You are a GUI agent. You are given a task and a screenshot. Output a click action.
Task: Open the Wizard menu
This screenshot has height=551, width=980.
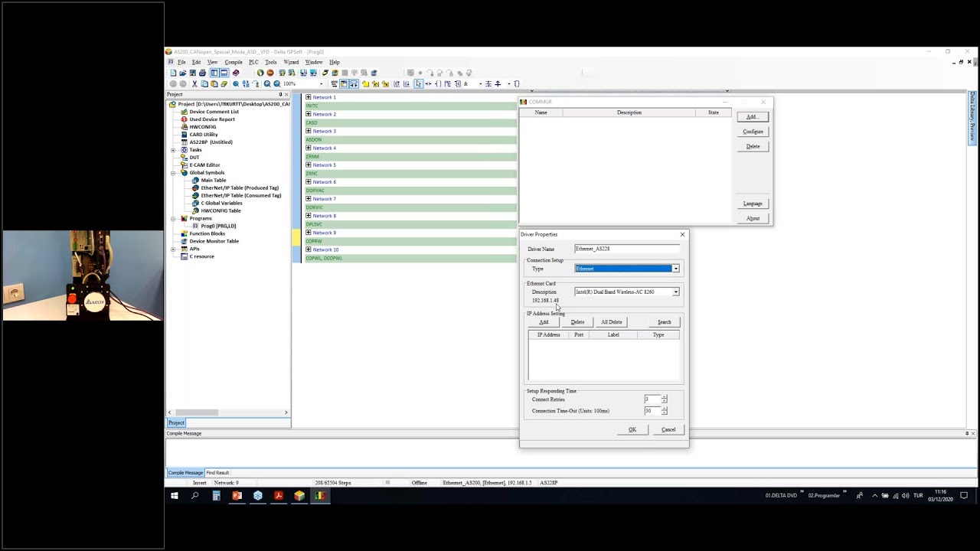click(x=291, y=62)
